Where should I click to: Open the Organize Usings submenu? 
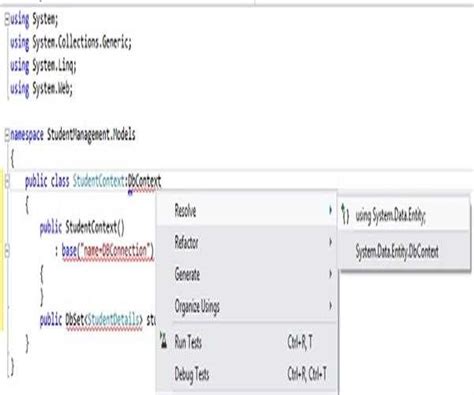[247, 306]
